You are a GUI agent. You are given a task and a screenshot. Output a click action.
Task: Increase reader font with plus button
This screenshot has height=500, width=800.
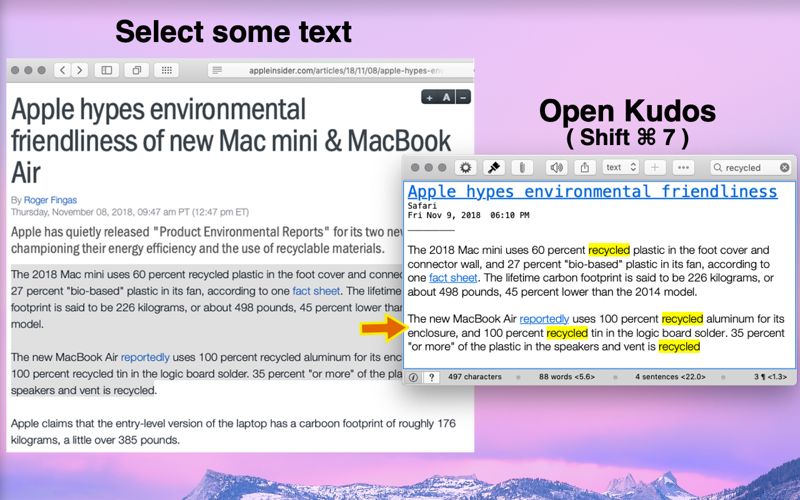(430, 97)
